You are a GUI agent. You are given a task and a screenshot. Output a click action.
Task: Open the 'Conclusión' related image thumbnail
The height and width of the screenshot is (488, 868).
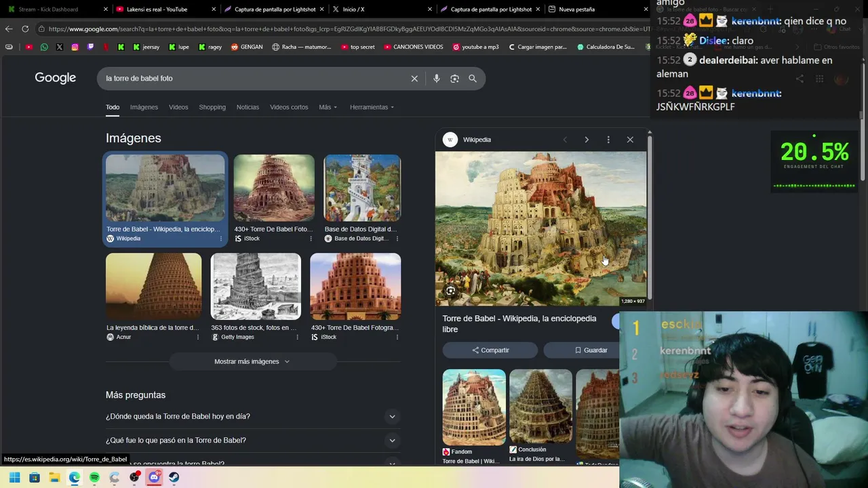coord(540,406)
